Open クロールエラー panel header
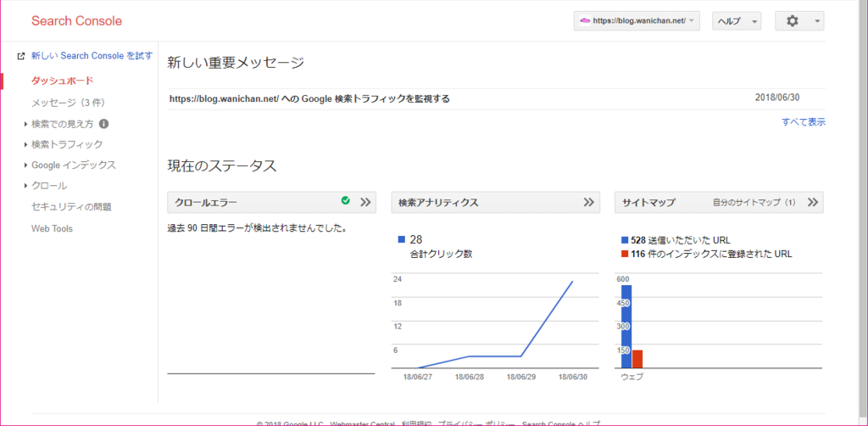 pos(271,202)
